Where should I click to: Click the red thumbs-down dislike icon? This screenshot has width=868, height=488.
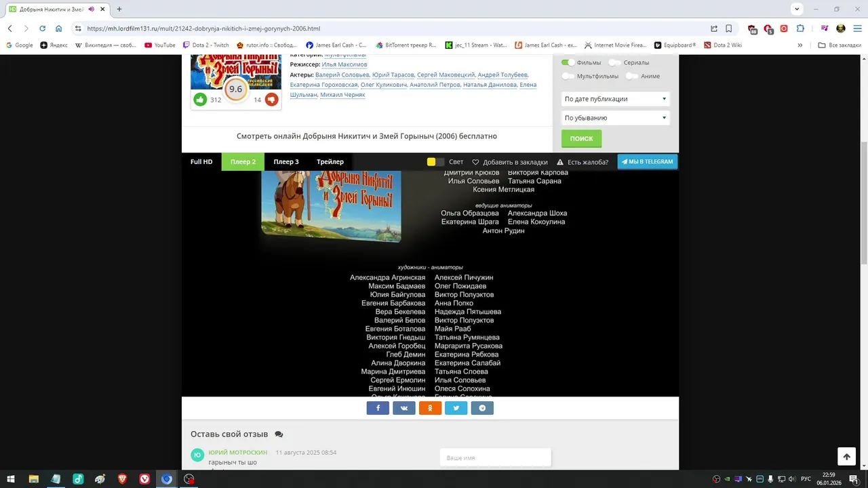[271, 100]
